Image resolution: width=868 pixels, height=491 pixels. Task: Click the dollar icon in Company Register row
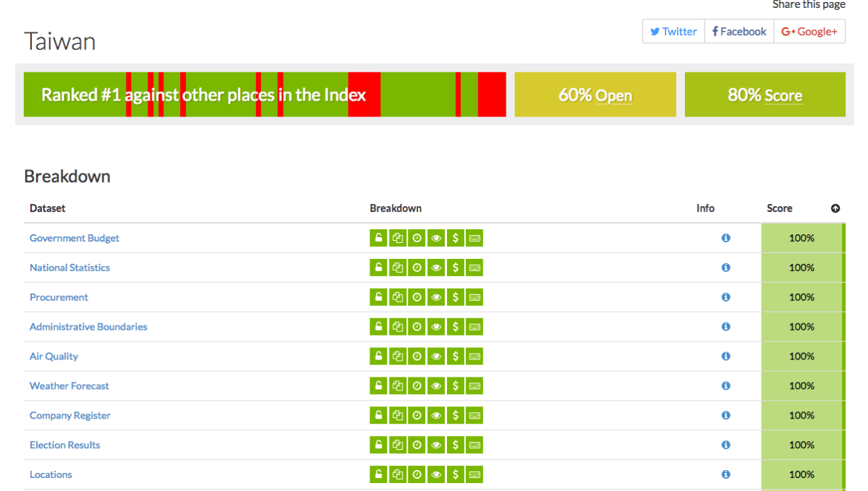click(x=455, y=416)
